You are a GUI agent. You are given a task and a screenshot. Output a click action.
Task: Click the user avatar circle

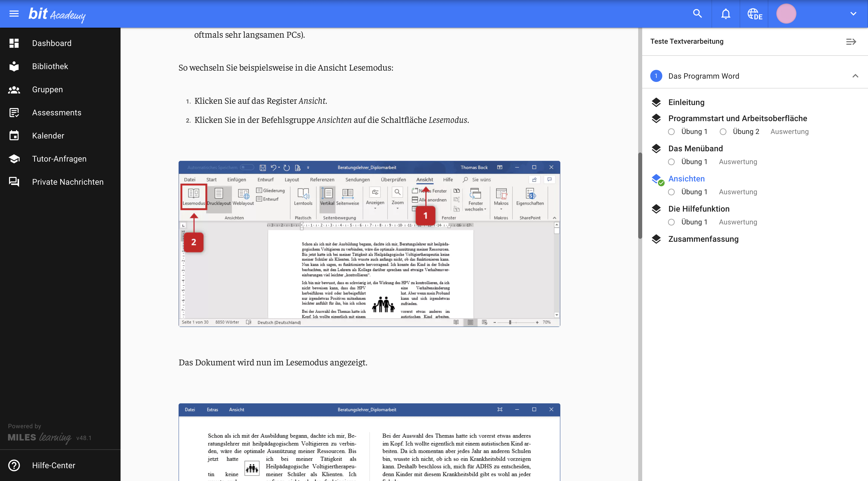(x=786, y=14)
